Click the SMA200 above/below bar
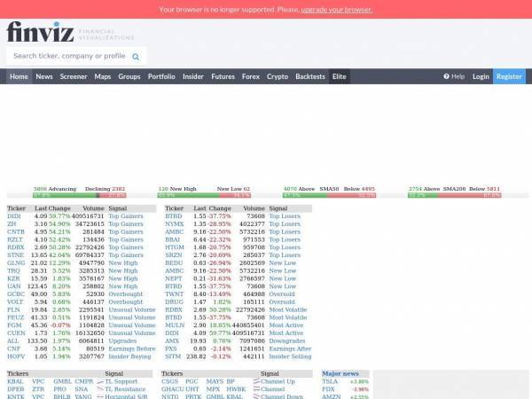Image resolution: width=532 pixels, height=399 pixels. (x=454, y=195)
